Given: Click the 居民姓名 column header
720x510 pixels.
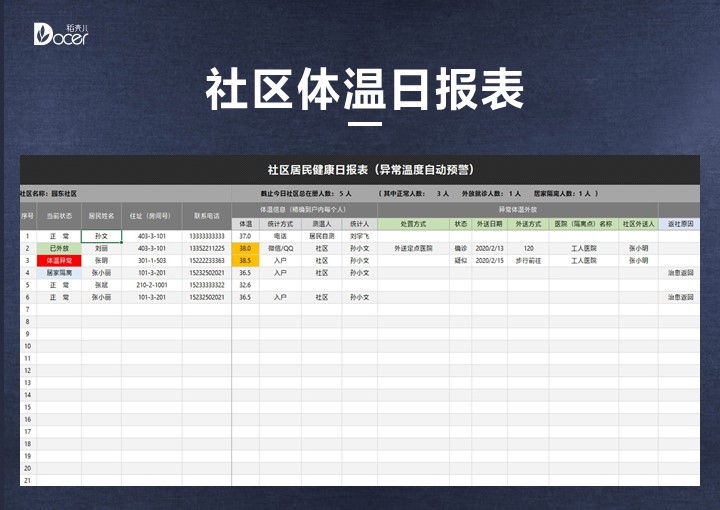Looking at the screenshot, I should [x=102, y=216].
